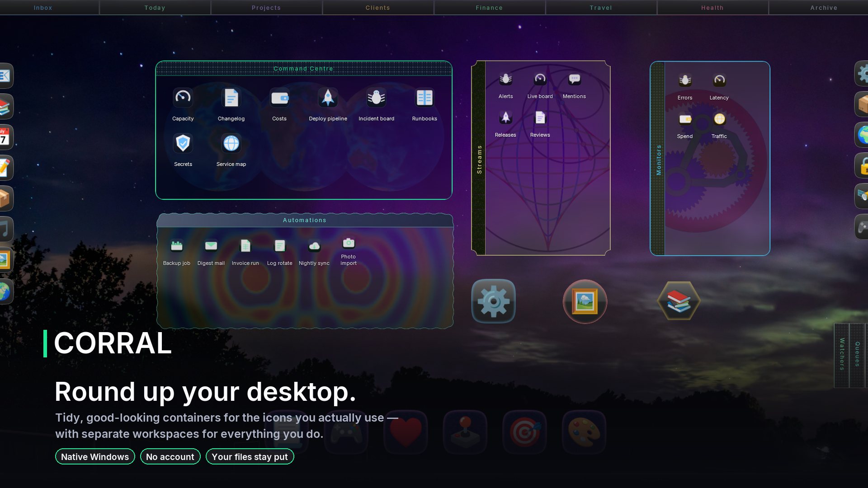Click the Monitors vertical title strip
Screen dimensions: 868x488
coord(658,158)
